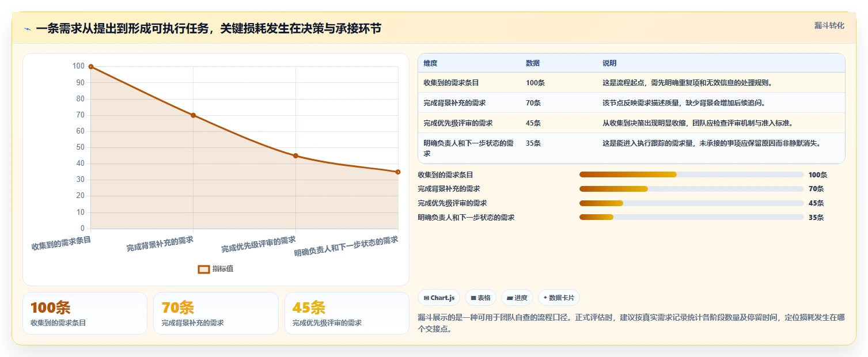Click the 说明 table column header
This screenshot has height=357, width=868.
point(609,63)
